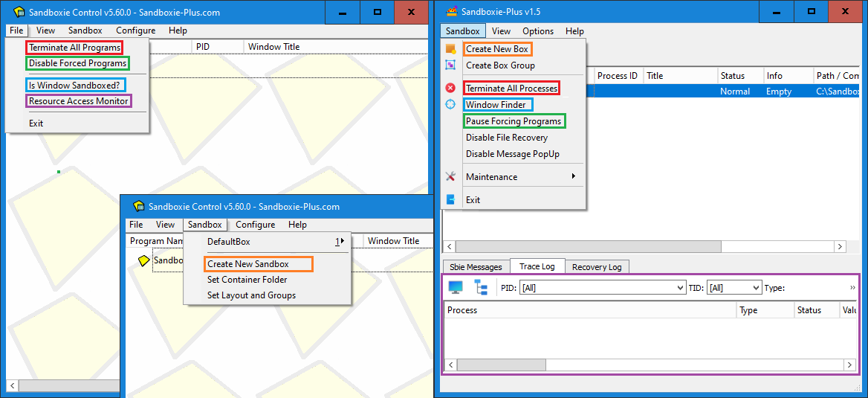Click the red Terminate All Processes icon
This screenshot has width=868, height=398.
pos(450,88)
